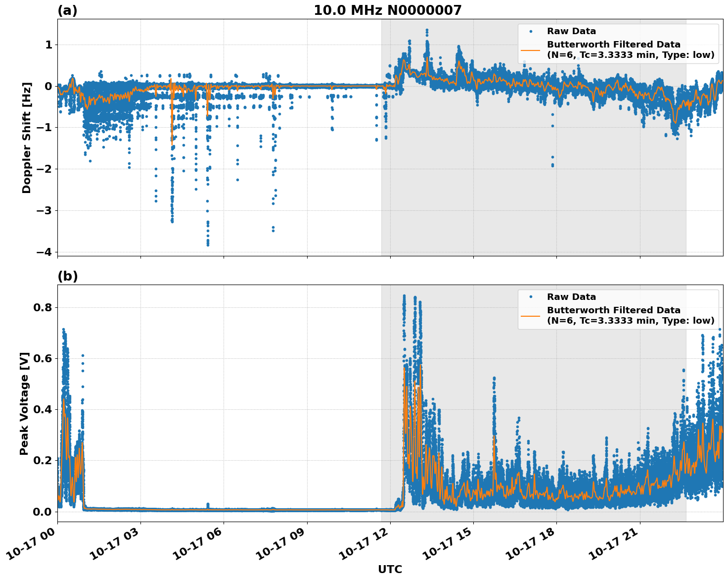Click "Butterworth Filtered Data" text in panel (b) legend

[613, 310]
